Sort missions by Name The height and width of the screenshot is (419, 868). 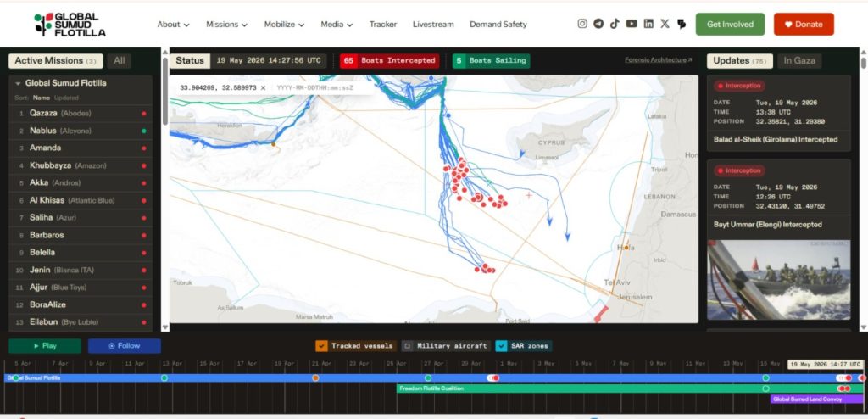tap(42, 98)
